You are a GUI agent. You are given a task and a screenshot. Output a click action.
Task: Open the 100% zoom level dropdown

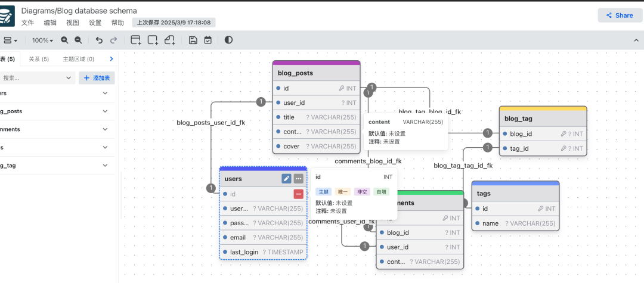tap(42, 41)
